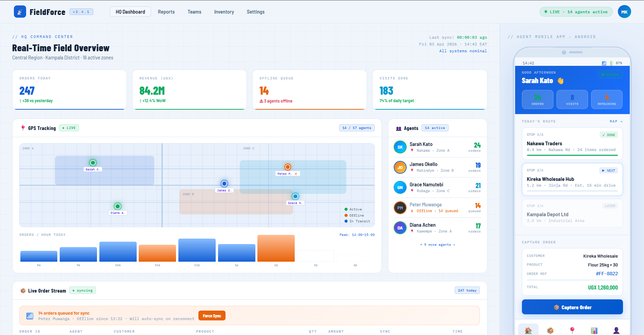The height and width of the screenshot is (335, 644).
Task: Tap the profile icon in phone bottom bar
Action: [x=616, y=330]
